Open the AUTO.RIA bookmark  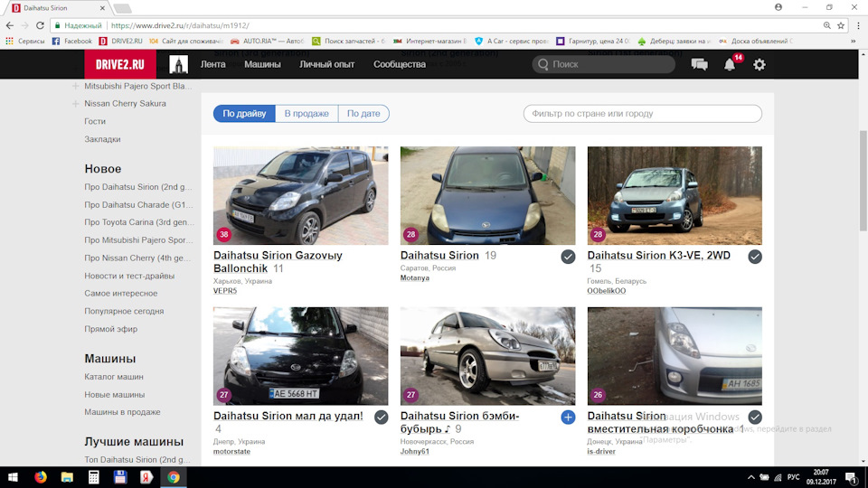268,41
